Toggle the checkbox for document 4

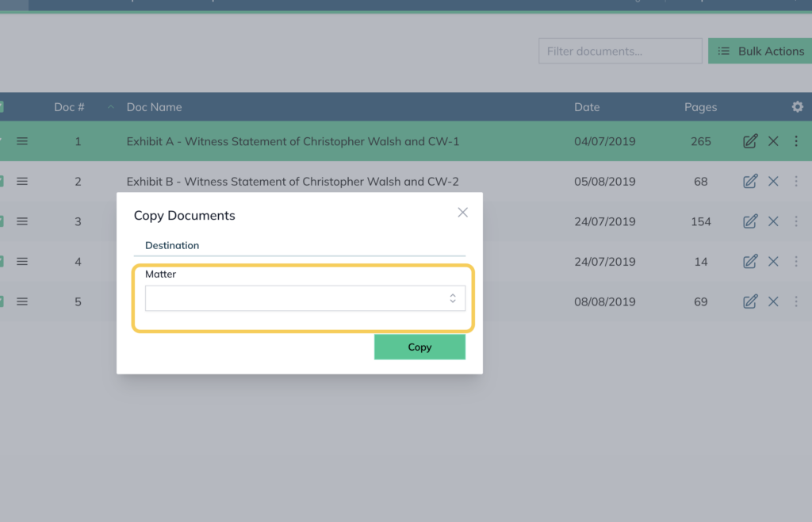pos(1,261)
